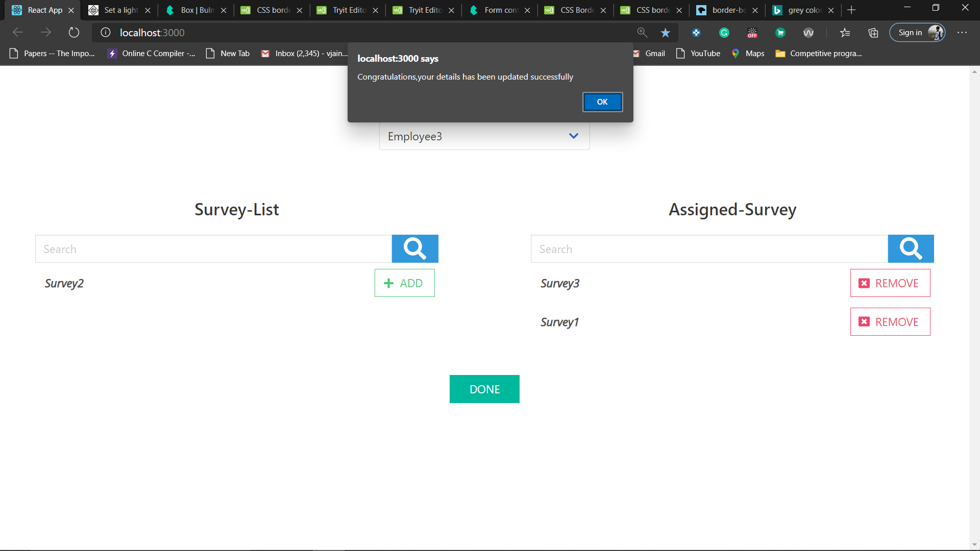Click the favorites list icon
980x551 pixels.
click(x=845, y=33)
